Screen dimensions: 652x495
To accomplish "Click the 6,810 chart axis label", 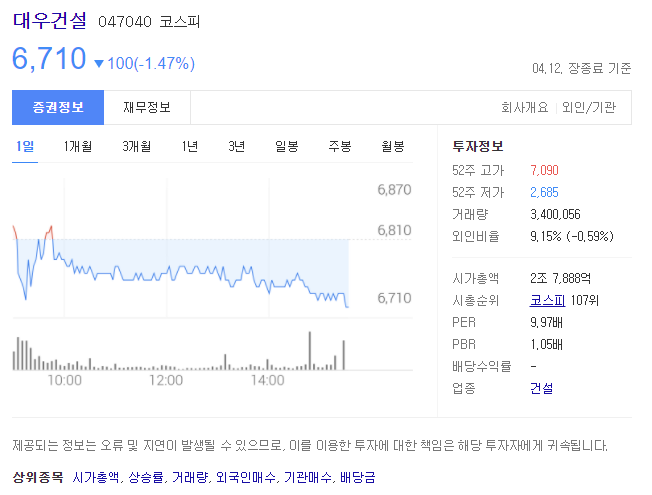I will [394, 230].
